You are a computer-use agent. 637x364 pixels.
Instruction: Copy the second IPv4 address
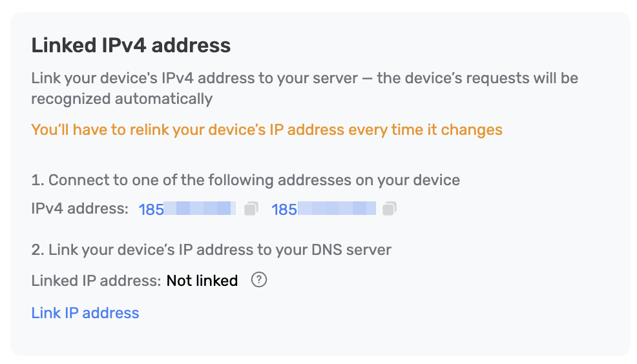[389, 208]
